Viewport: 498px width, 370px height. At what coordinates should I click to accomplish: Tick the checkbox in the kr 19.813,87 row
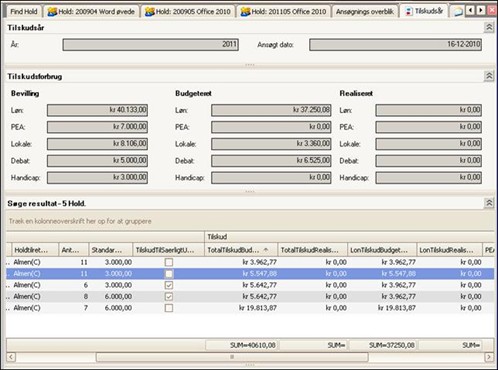169,308
